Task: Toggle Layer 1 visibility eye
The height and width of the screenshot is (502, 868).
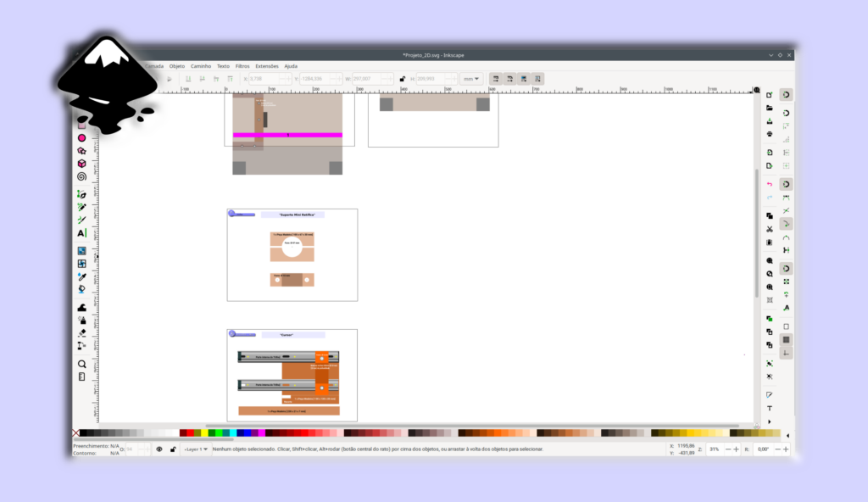Action: coord(159,449)
